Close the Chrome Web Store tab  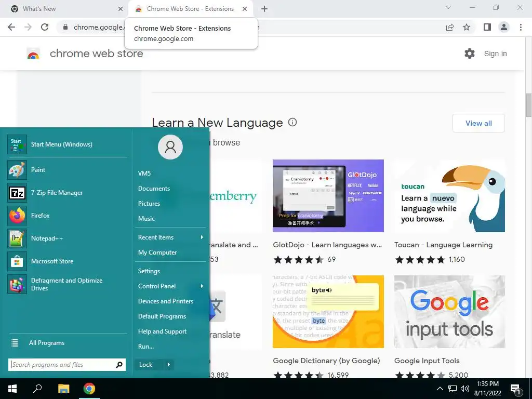tap(245, 9)
